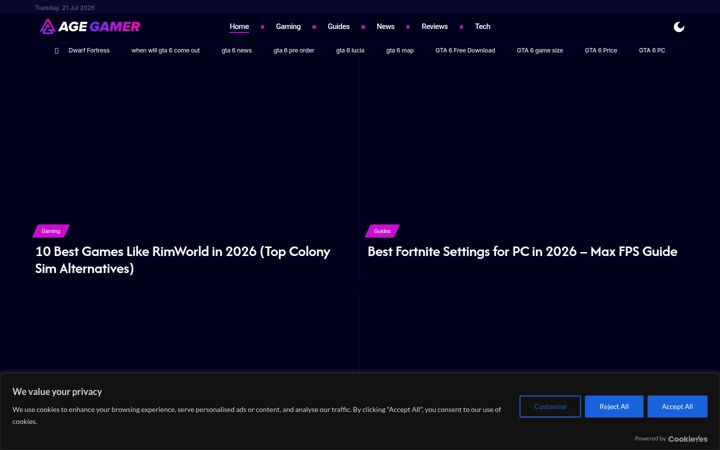Click Customise in the cookie banner
Image resolution: width=720 pixels, height=450 pixels.
point(550,406)
